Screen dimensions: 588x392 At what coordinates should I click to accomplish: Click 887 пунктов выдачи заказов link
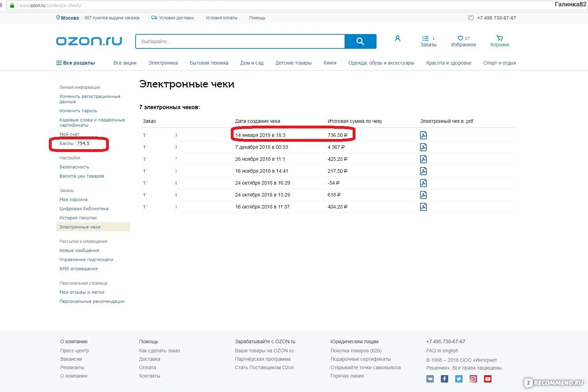click(x=112, y=18)
